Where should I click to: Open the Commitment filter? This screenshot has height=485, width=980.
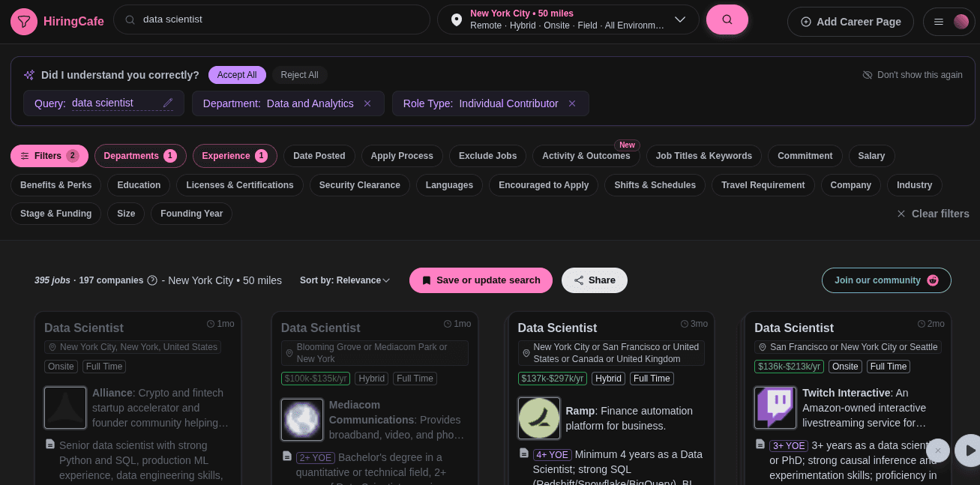click(x=805, y=156)
